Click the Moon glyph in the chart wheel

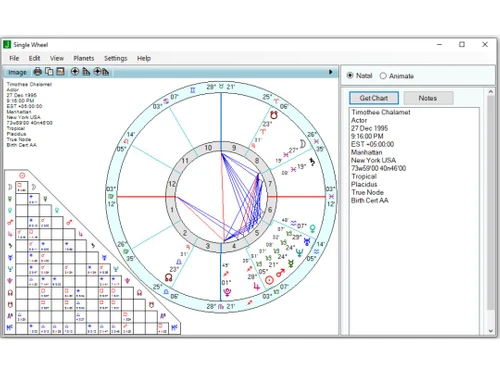tap(303, 144)
